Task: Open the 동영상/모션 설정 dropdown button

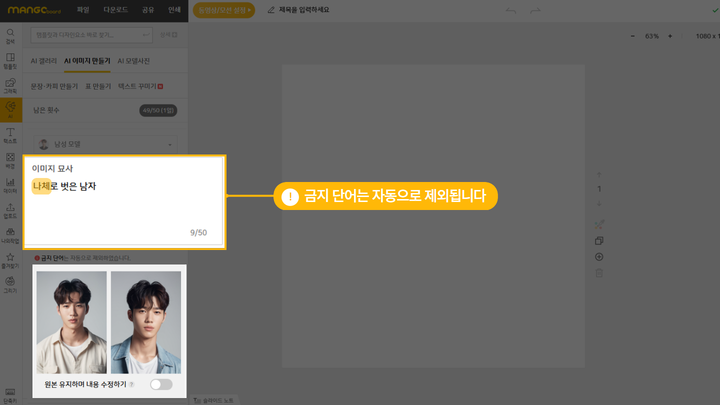Action: tap(224, 10)
